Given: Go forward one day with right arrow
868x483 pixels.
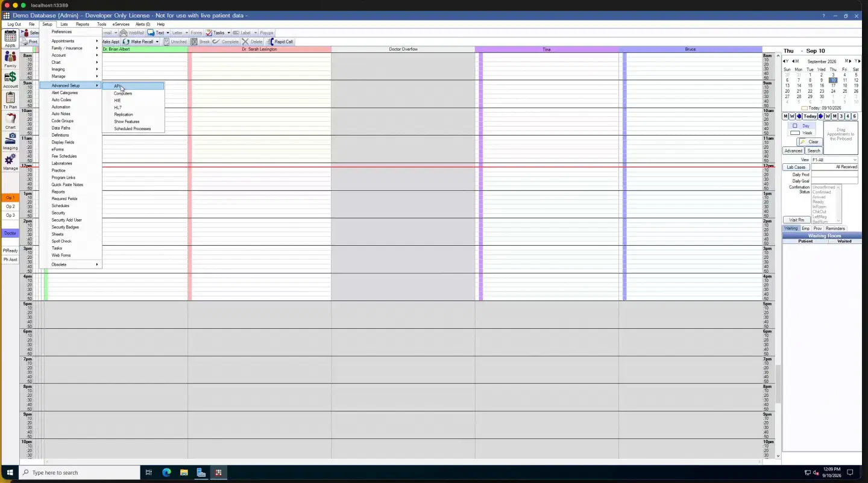Looking at the screenshot, I should [x=820, y=116].
